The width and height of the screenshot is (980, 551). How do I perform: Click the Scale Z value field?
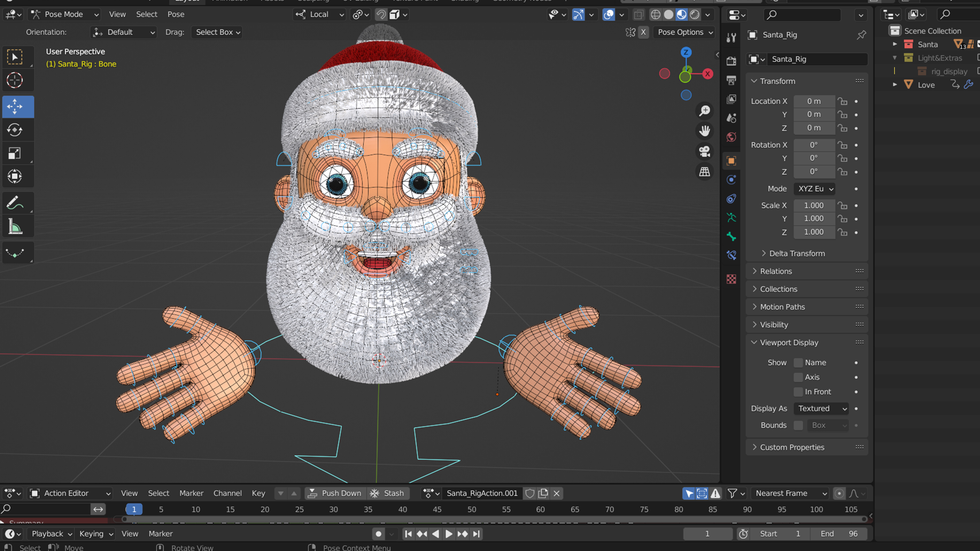point(814,232)
